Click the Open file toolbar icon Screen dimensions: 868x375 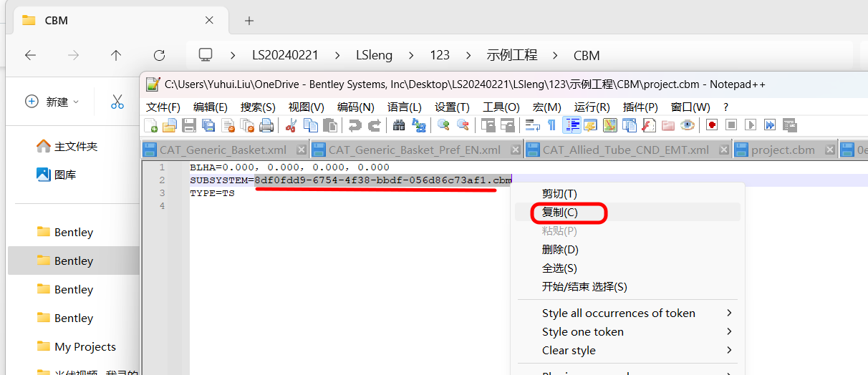(x=170, y=125)
